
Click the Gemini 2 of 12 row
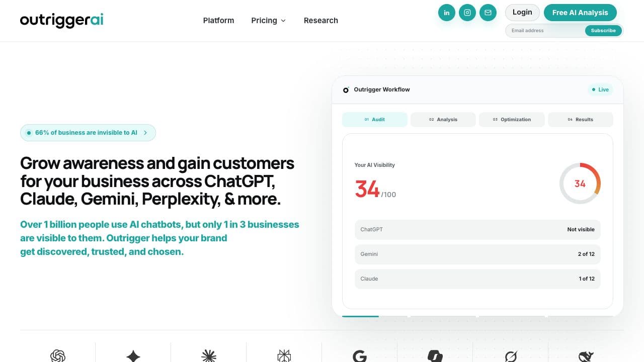click(x=477, y=254)
